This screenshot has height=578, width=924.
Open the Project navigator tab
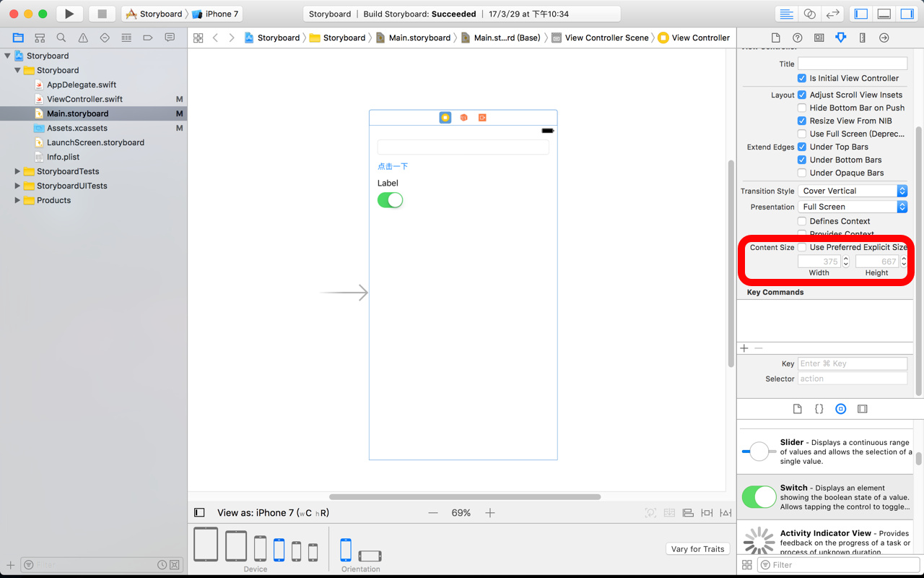click(18, 38)
